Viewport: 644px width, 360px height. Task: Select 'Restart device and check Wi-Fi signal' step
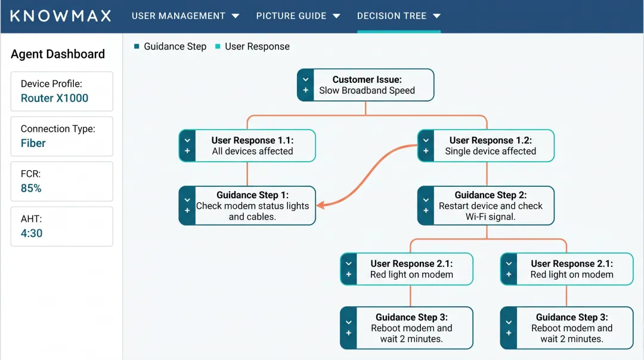490,211
